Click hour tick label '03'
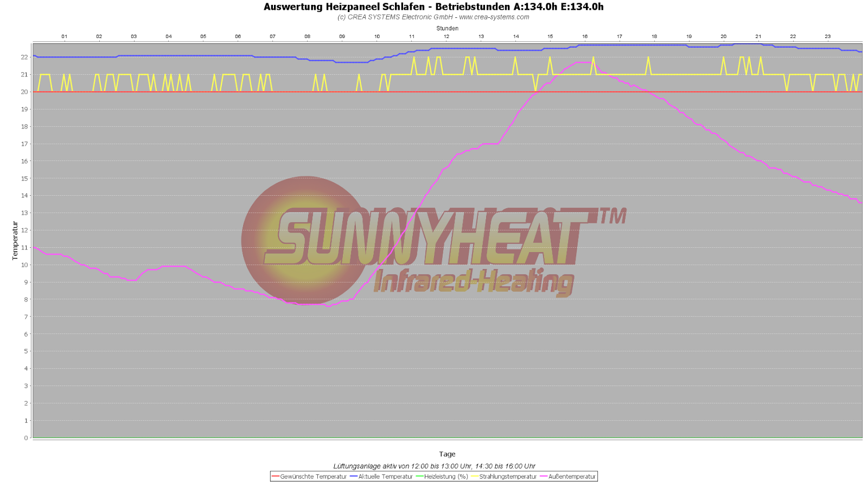The width and height of the screenshot is (868, 482). (134, 36)
